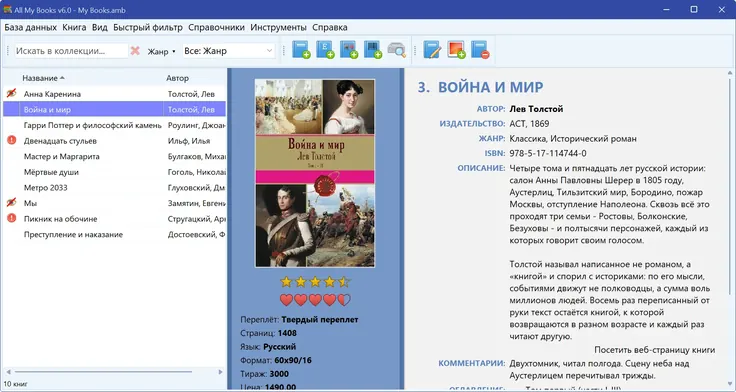Click the 3. ВОЙНА И МИР heading
The image size is (736, 392).
480,87
